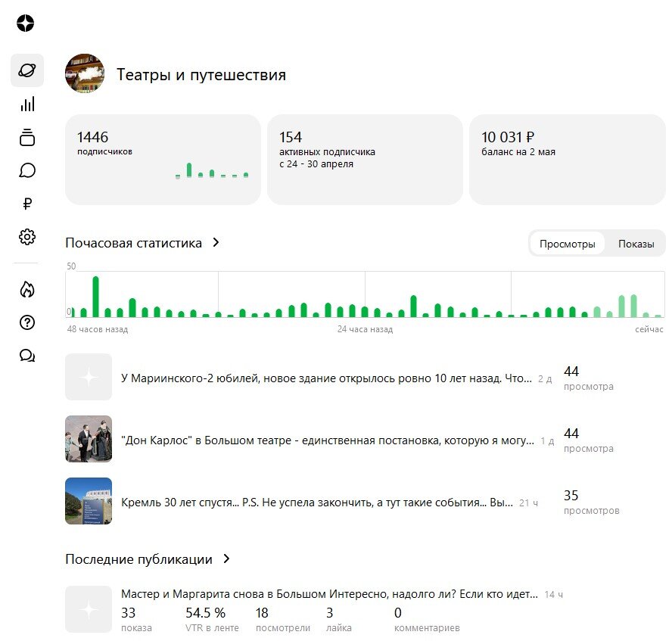The width and height of the screenshot is (672, 641).
Task: Open the Дон Карлос post thumbnail
Action: click(x=89, y=439)
